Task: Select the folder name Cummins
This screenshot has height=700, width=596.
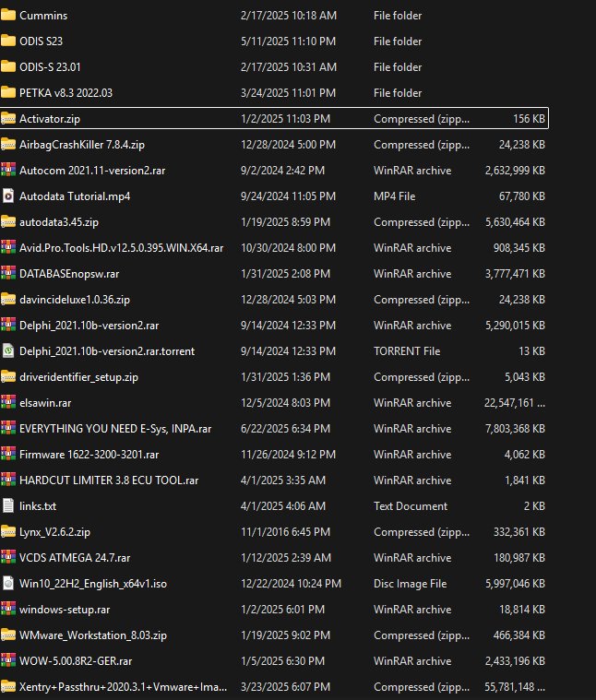Action: pyautogui.click(x=43, y=15)
